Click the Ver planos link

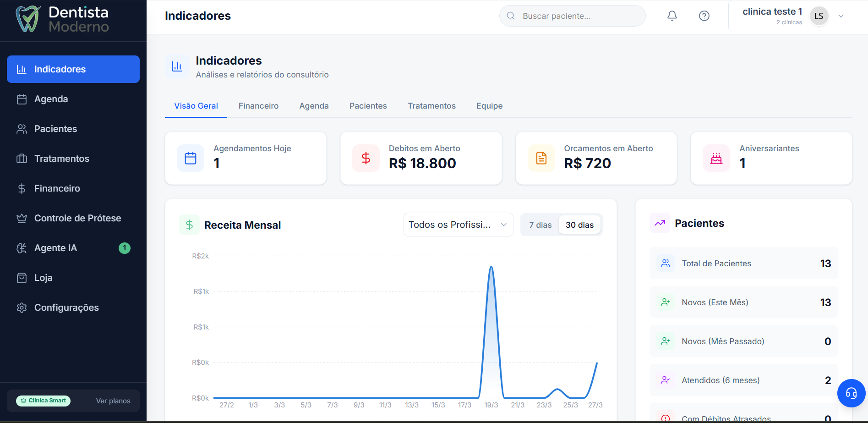tap(113, 401)
